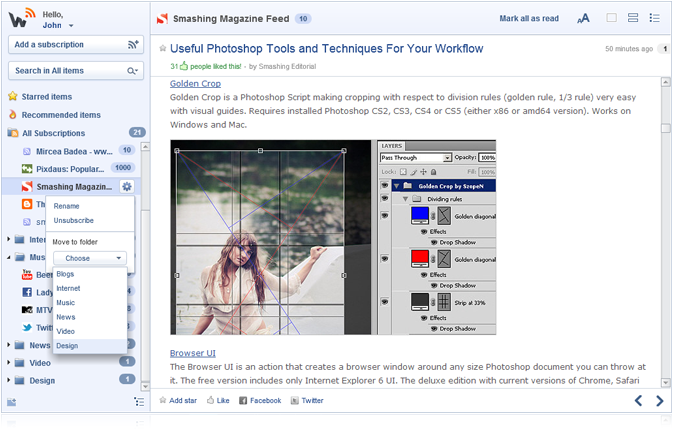Click the Search in All items field
This screenshot has height=430, width=673.
point(68,71)
